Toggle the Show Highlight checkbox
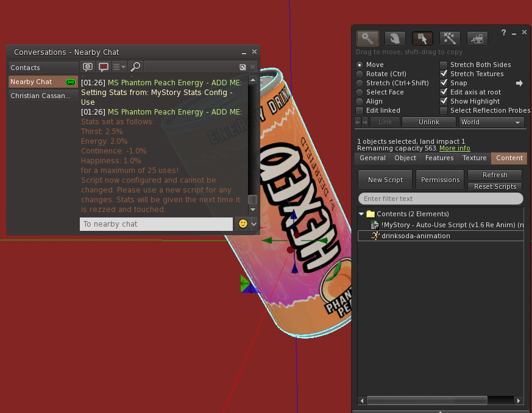This screenshot has height=413, width=532. pyautogui.click(x=444, y=101)
